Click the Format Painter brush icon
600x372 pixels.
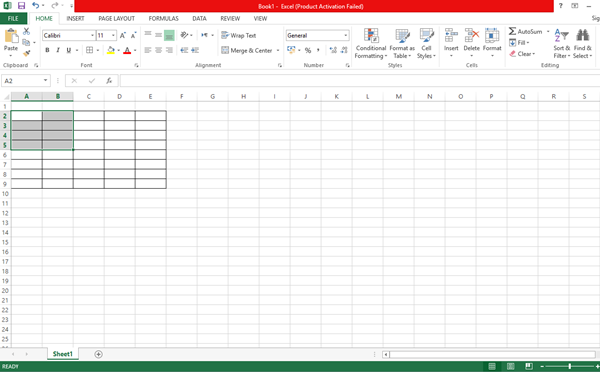tap(26, 53)
